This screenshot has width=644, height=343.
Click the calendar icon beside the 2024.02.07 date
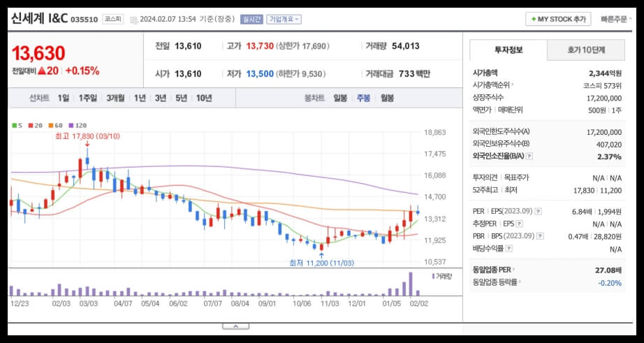[x=133, y=20]
